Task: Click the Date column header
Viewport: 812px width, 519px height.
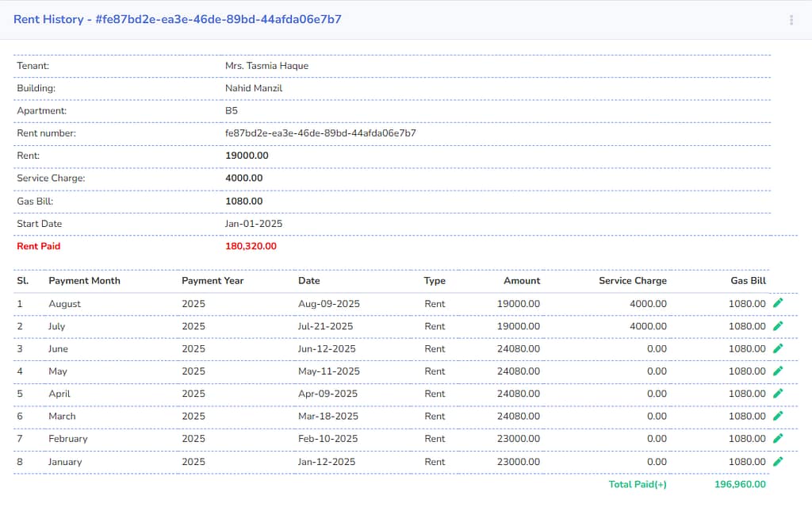Action: [308, 280]
